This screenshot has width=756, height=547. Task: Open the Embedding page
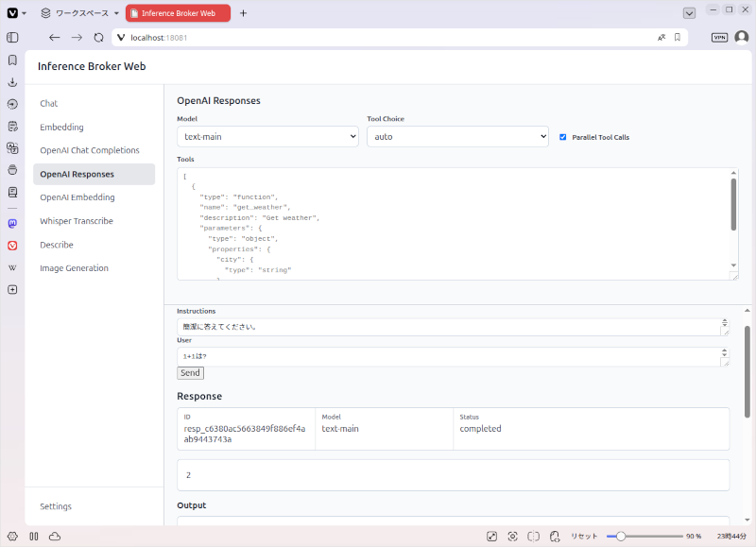pyautogui.click(x=61, y=128)
